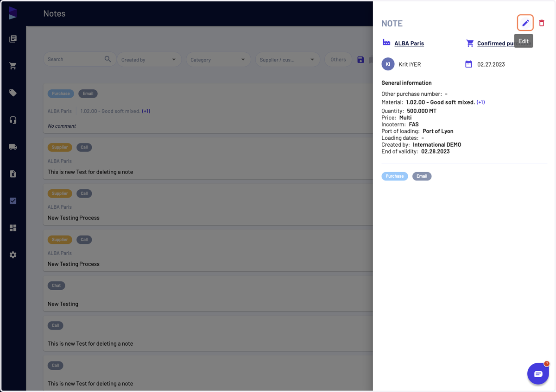This screenshot has height=392, width=556.
Task: Click the Email tag in the note panel
Action: click(x=422, y=176)
